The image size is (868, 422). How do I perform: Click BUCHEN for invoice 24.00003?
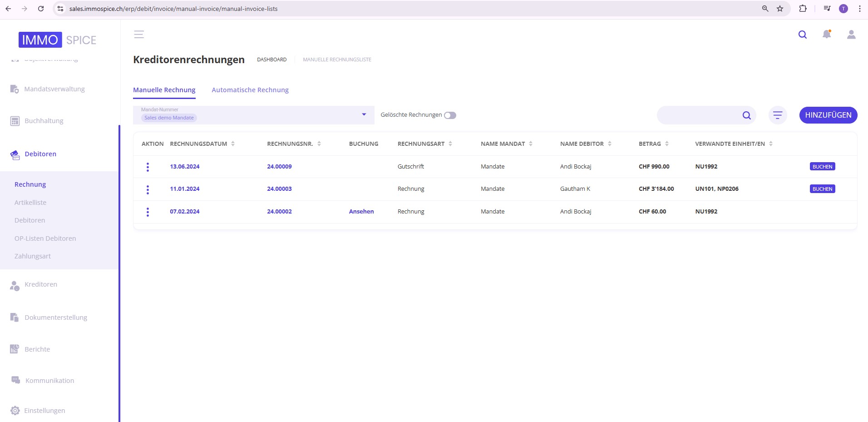pos(822,189)
